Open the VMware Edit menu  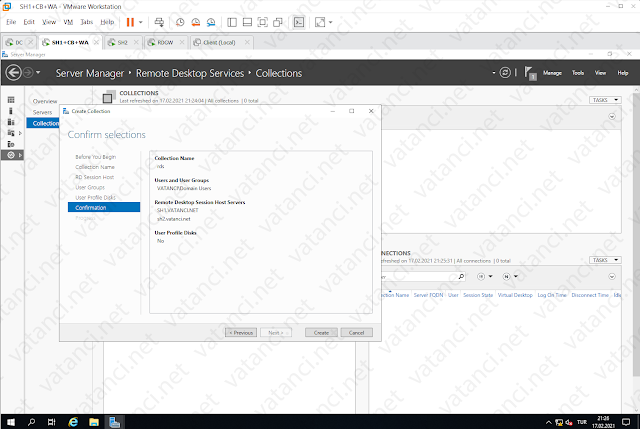tap(29, 22)
